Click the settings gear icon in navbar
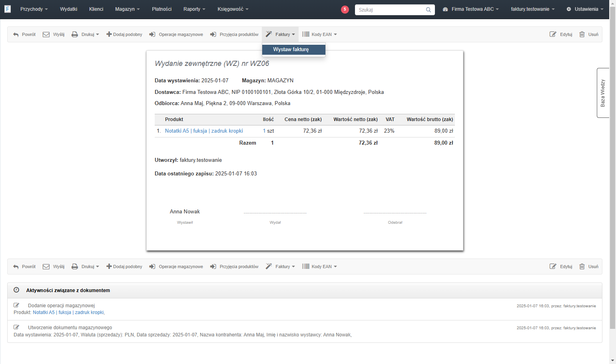616x364 pixels. [569, 9]
